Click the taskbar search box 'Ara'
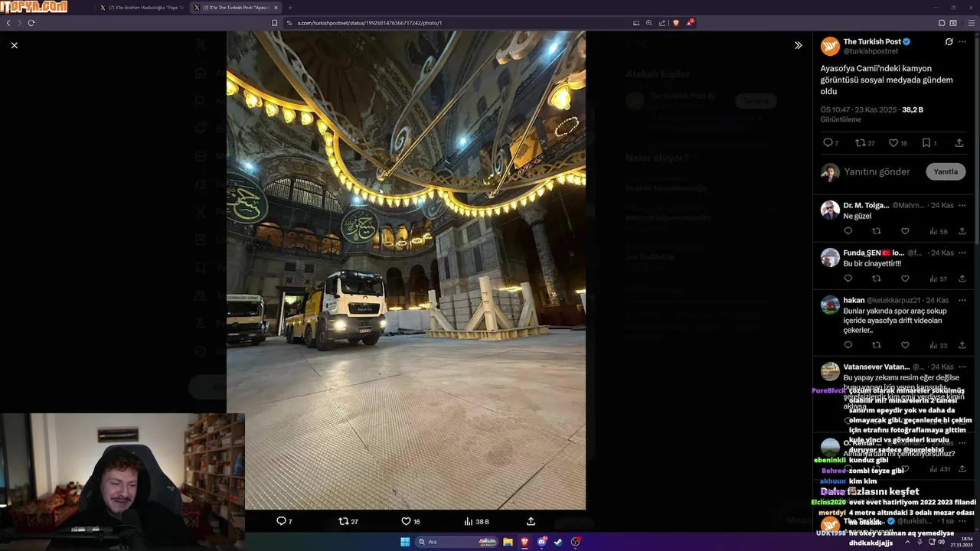 pos(457,542)
